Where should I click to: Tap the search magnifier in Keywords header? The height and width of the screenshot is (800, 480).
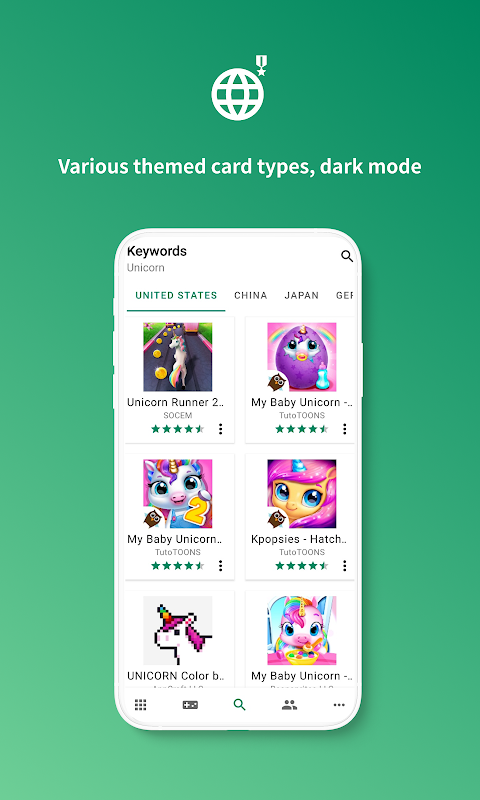347,256
